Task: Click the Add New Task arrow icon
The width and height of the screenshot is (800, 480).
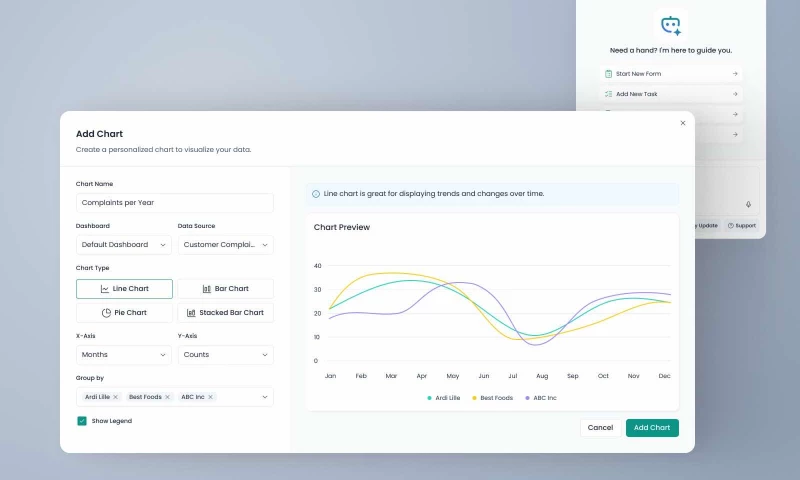Action: [735, 94]
